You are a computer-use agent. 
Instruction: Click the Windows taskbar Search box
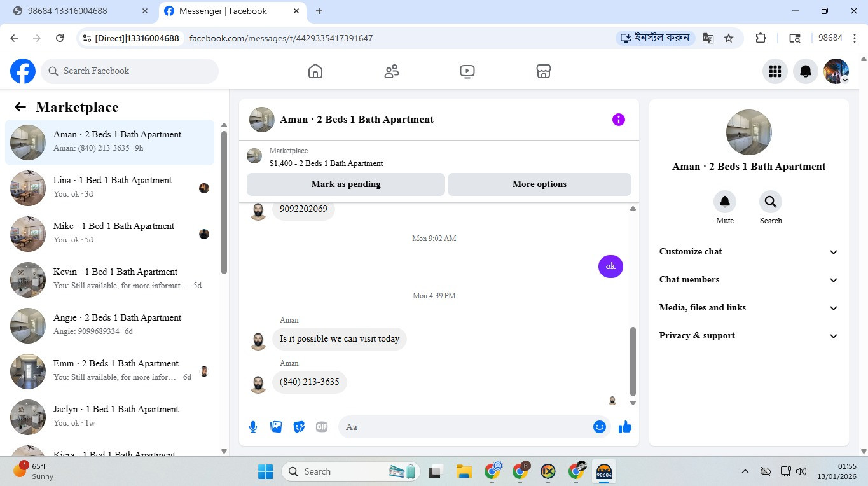click(x=351, y=471)
